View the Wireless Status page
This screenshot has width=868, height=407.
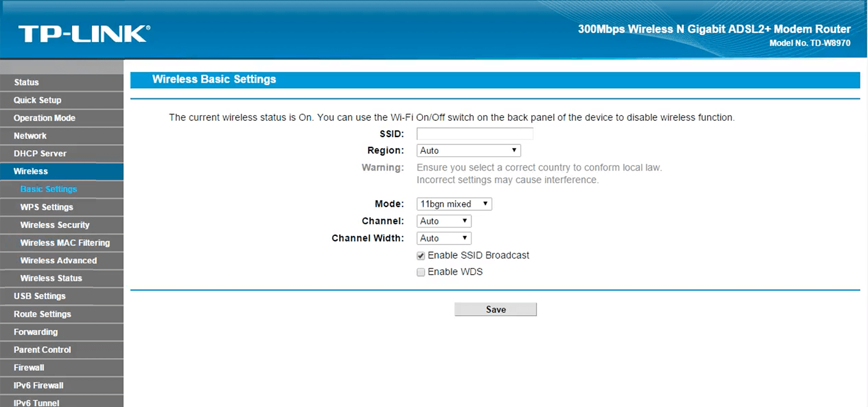(51, 278)
